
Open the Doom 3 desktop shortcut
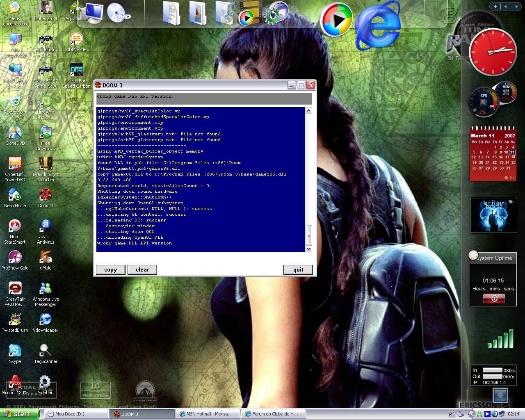(46, 198)
